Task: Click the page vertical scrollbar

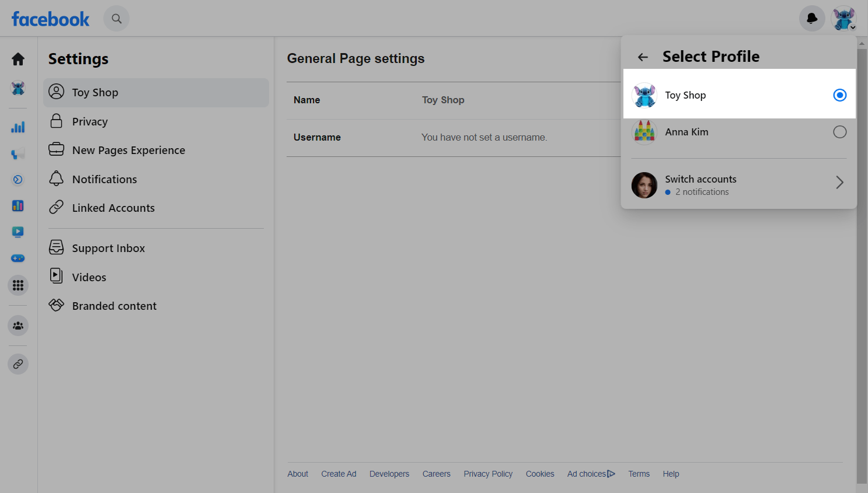Action: click(x=862, y=263)
